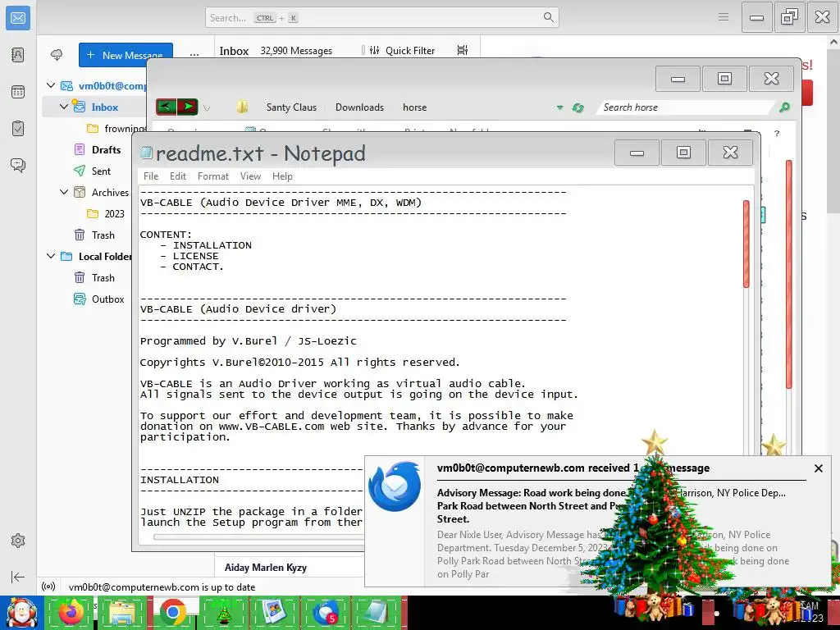The width and height of the screenshot is (840, 630).
Task: Click the Search horse field
Action: click(x=686, y=107)
